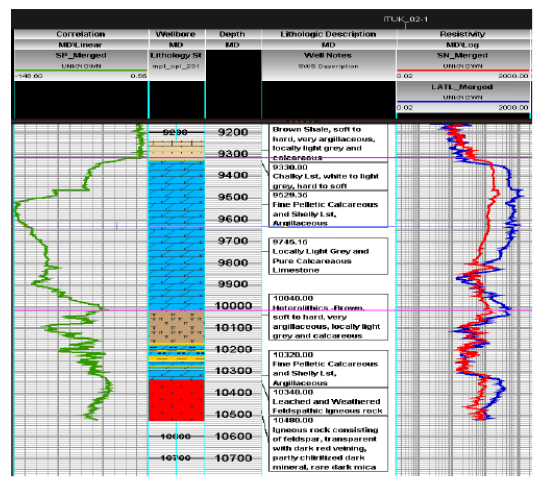
Task: Click depth label 10500
Action: coord(233,415)
